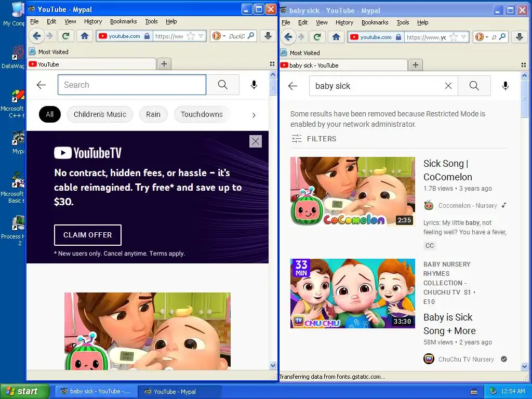Image resolution: width=532 pixels, height=399 pixels.
Task: Click voice search microphone in left window
Action: tap(254, 85)
